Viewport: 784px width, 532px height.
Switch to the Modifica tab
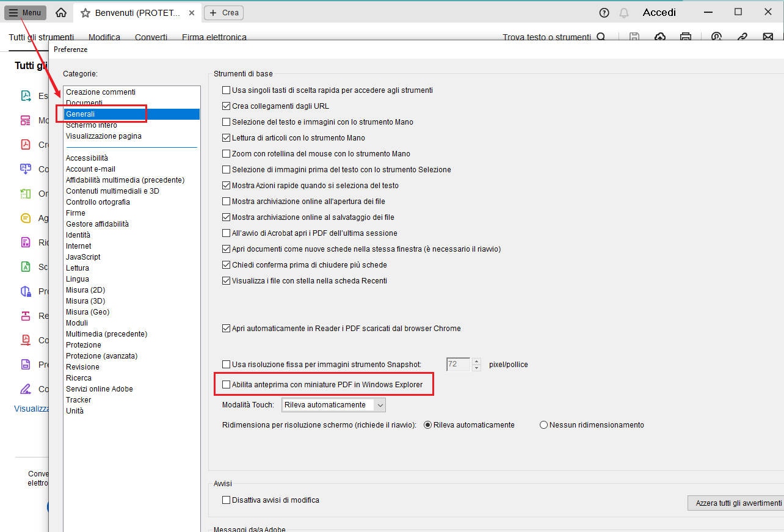pos(104,37)
